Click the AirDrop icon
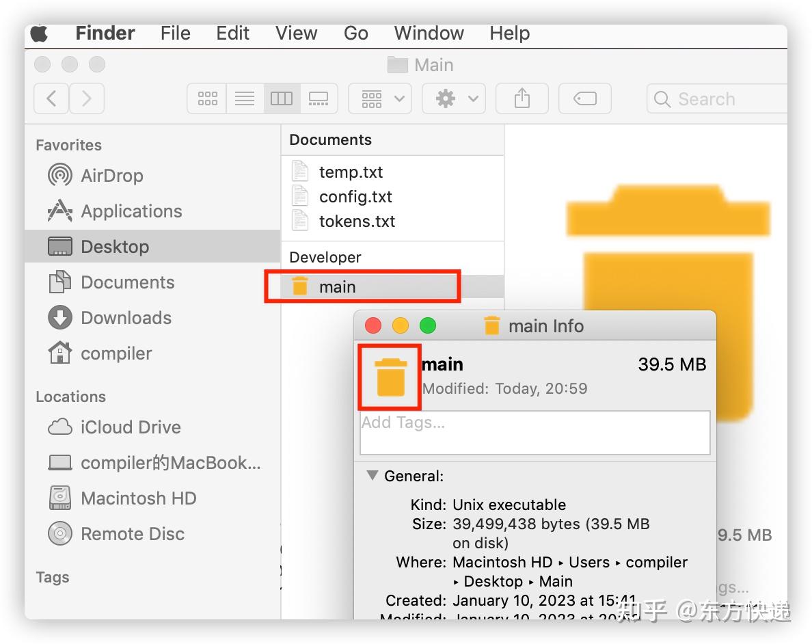 (x=60, y=175)
